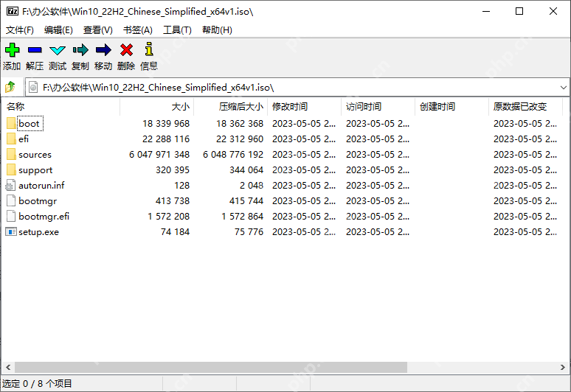
Task: Click the green Add (添加) toolbar icon
Action: [x=12, y=50]
